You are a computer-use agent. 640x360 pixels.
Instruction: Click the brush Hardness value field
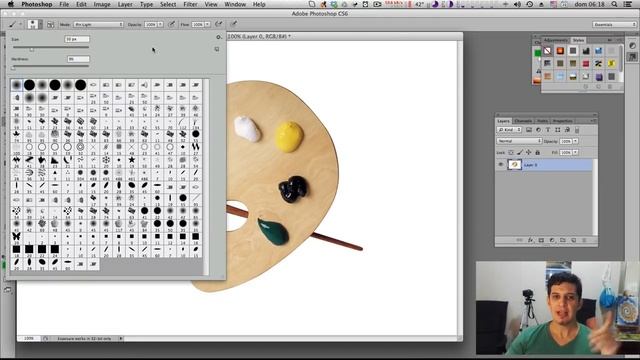(78, 59)
